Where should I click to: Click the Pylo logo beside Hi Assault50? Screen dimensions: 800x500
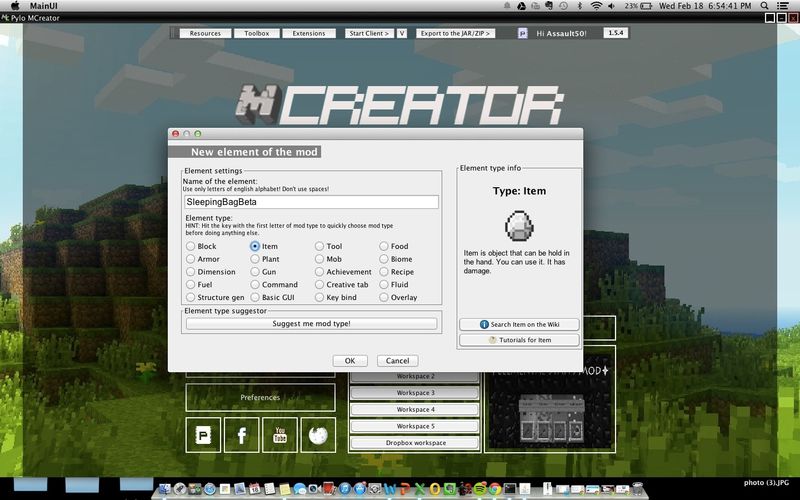tap(522, 33)
